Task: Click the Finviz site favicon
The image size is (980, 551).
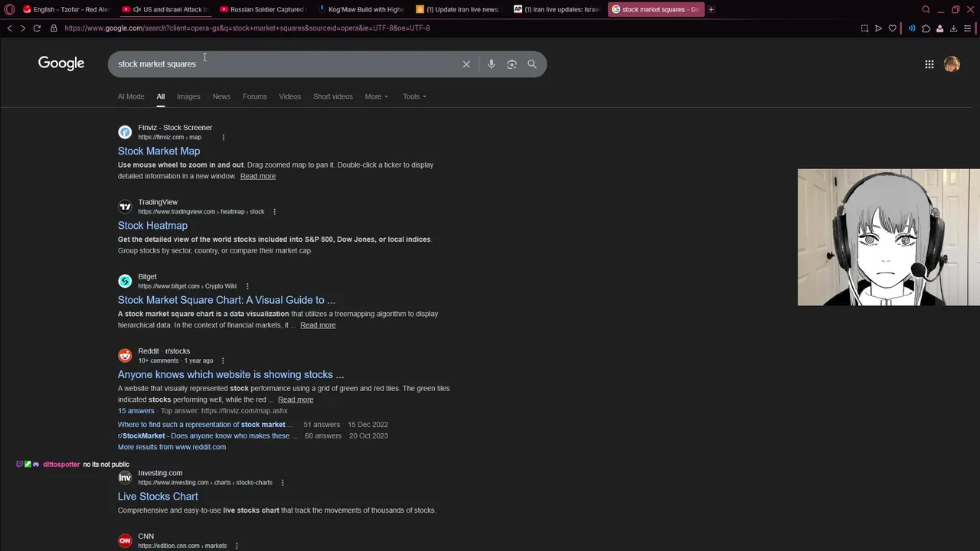Action: (125, 132)
